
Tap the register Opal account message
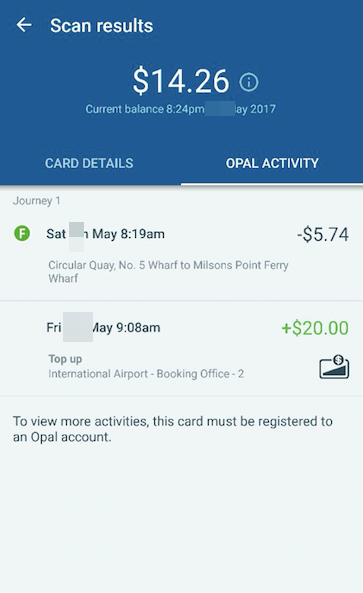(x=173, y=429)
